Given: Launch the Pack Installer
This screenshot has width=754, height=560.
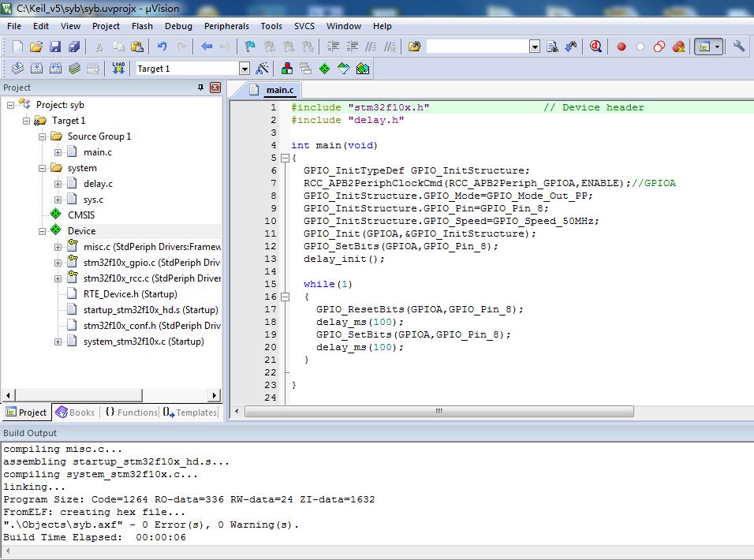Looking at the screenshot, I should [363, 69].
